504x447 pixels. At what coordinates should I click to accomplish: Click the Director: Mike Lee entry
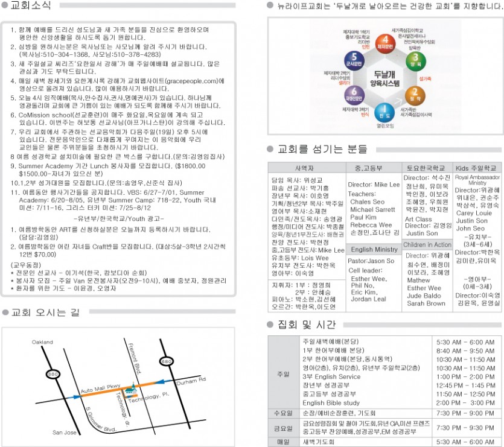(374, 185)
